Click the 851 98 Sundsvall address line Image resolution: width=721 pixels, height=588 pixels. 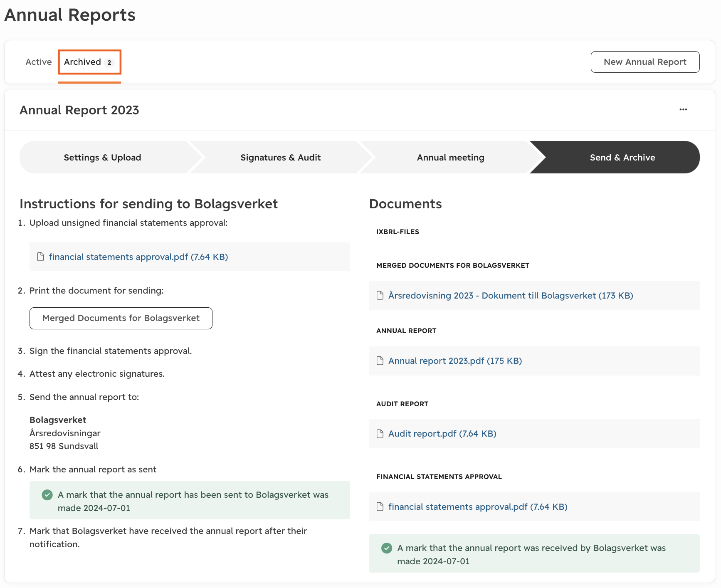coord(64,446)
